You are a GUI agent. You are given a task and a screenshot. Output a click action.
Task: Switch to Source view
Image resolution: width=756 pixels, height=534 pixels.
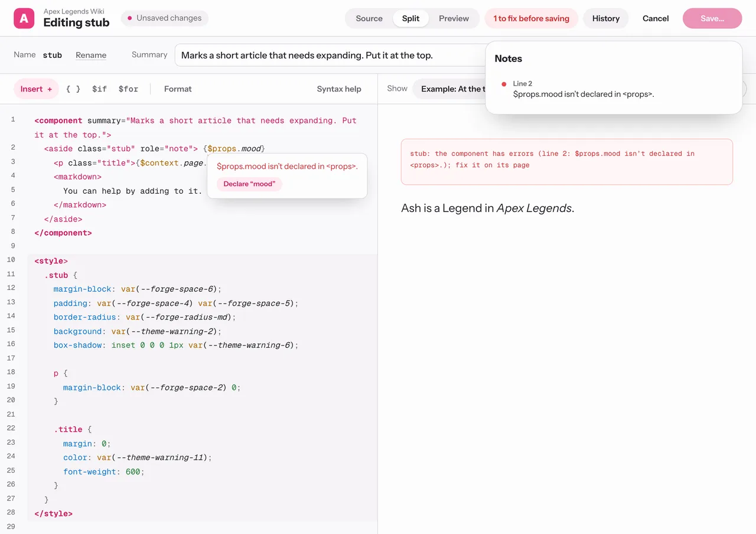(x=369, y=18)
